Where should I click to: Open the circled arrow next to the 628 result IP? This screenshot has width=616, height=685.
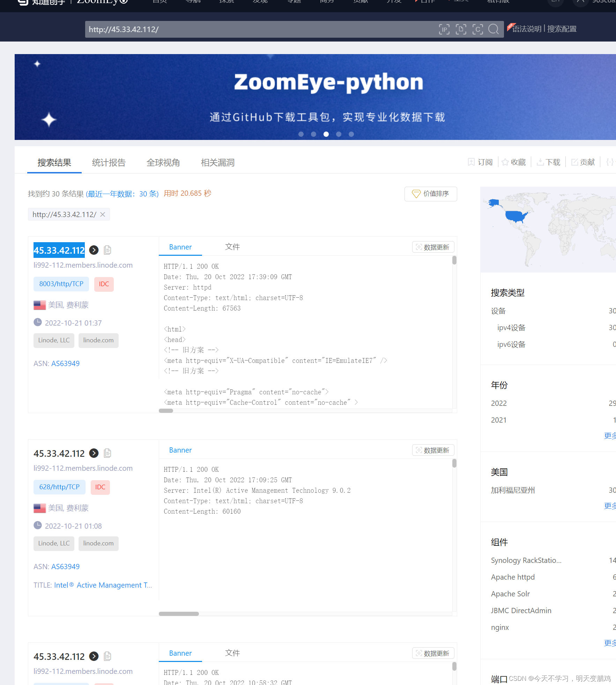coord(94,453)
